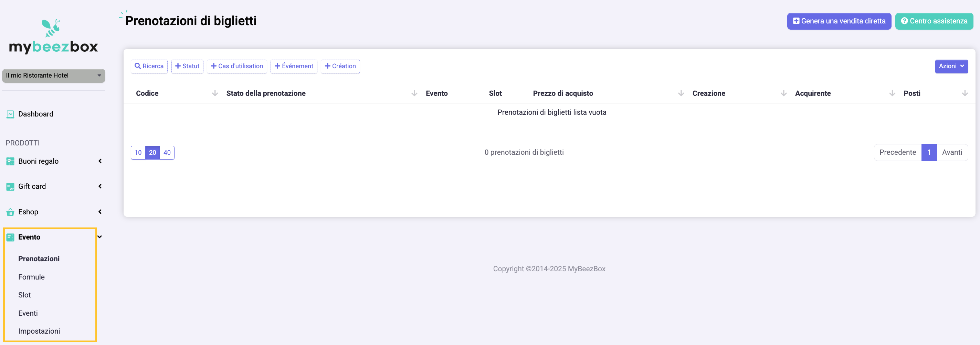Expand the Eshop submenu chevron

point(100,212)
